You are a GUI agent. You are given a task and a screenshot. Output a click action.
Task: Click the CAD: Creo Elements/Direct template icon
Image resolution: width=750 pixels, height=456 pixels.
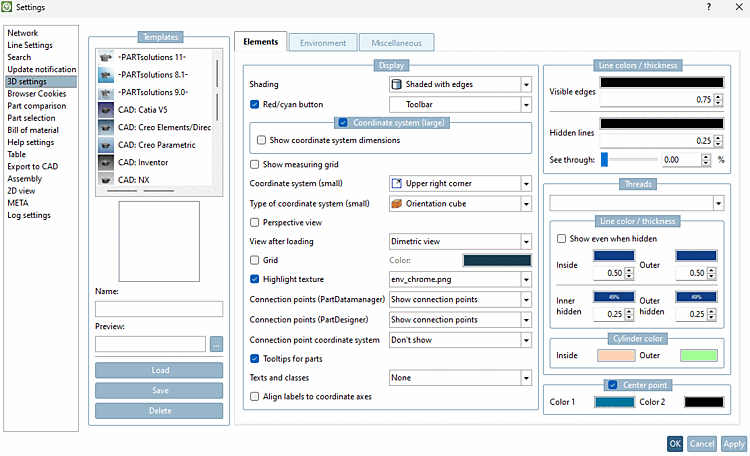(106, 127)
